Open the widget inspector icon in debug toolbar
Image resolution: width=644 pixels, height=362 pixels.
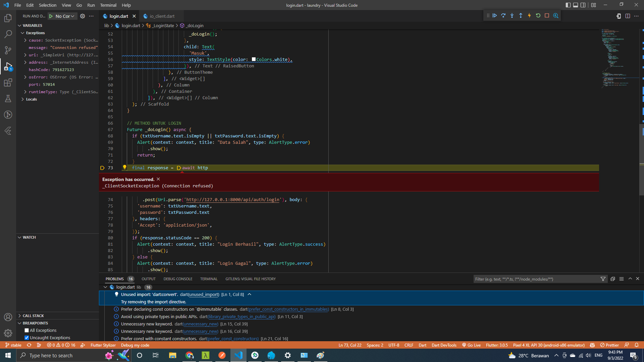click(x=556, y=16)
